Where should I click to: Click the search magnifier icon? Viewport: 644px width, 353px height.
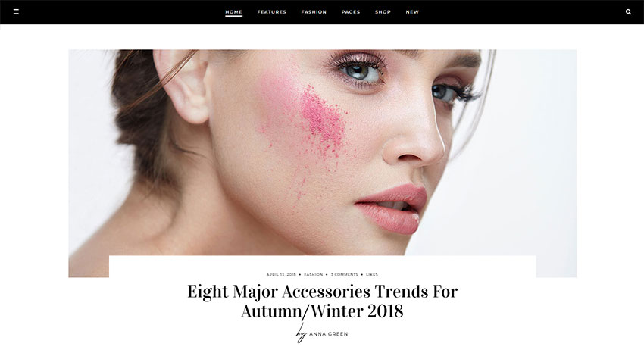click(x=628, y=12)
